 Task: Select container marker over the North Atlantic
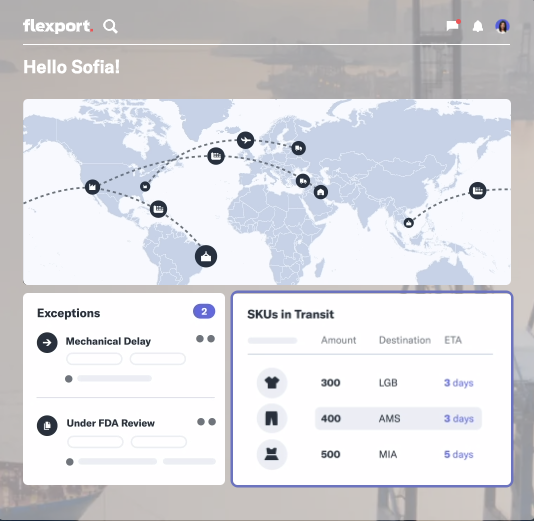pyautogui.click(x=216, y=156)
